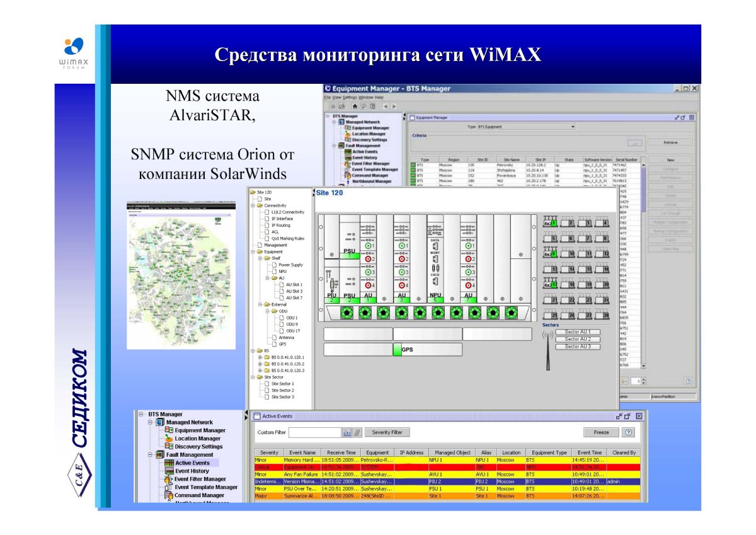This screenshot has height=535, width=756.
Task: Expand the BS 0.0.41.0.120.3 folder
Action: 260,371
